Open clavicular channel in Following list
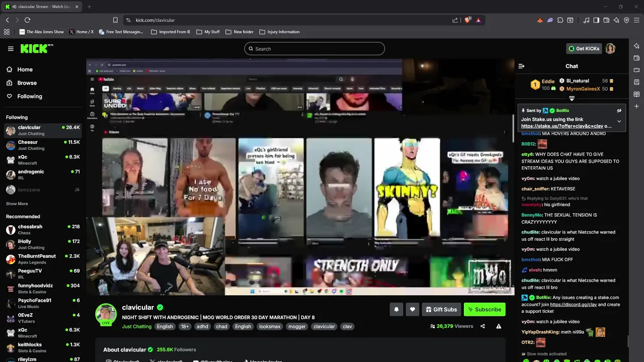Viewport: 644px width, 362px height. tap(43, 130)
